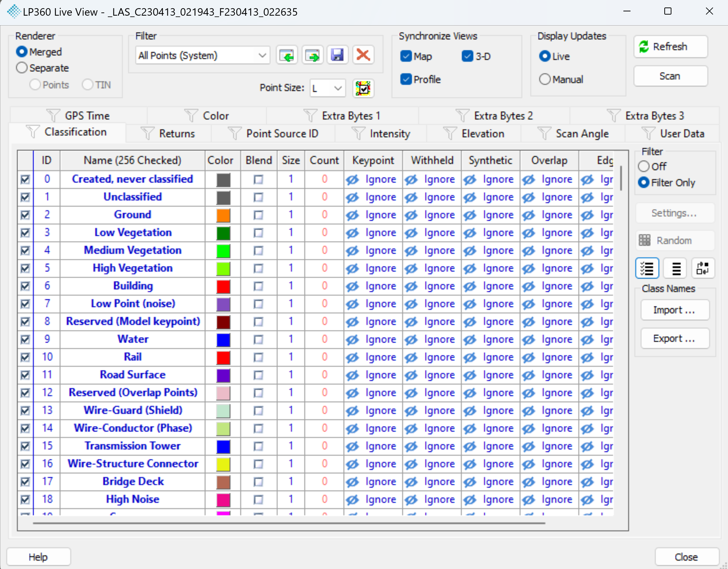Screen dimensions: 728x569
Task: Click Synthetic Ignore eye for Medium Vegetation
Action: coord(470,251)
